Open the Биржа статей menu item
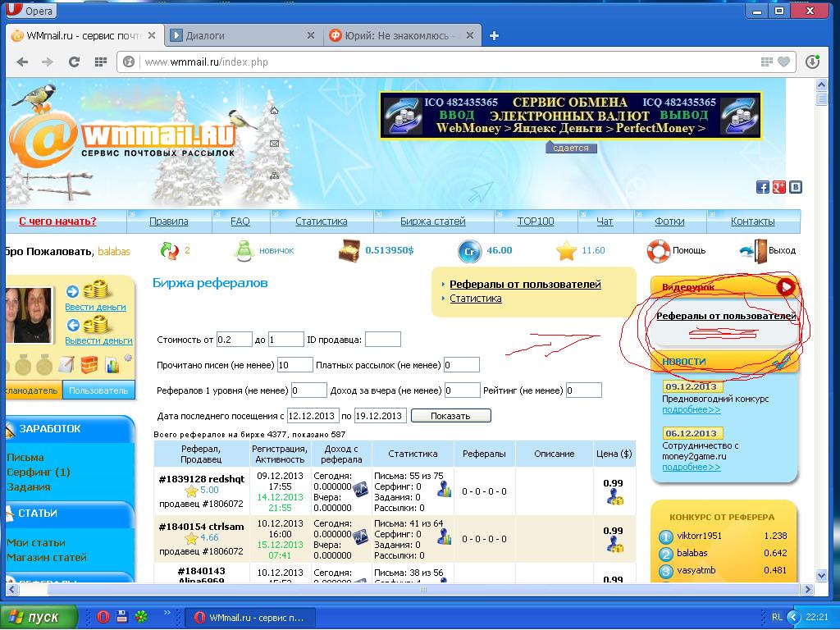Viewport: 840px width, 630px height. [x=433, y=221]
